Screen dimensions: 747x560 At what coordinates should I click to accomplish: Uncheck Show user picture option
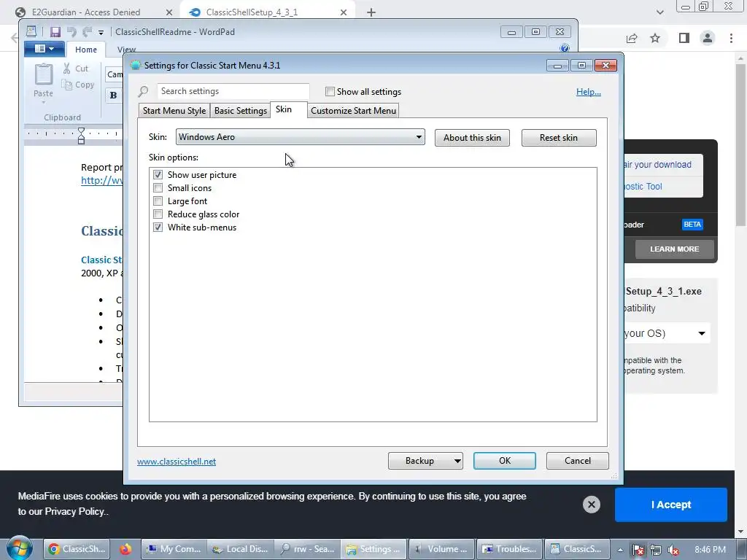[158, 175]
